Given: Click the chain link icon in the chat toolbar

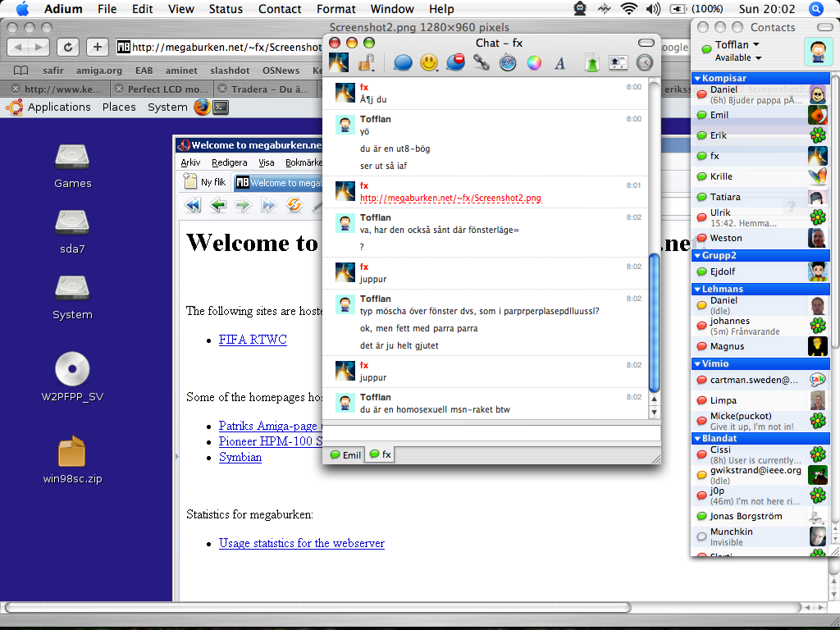Looking at the screenshot, I should [481, 62].
